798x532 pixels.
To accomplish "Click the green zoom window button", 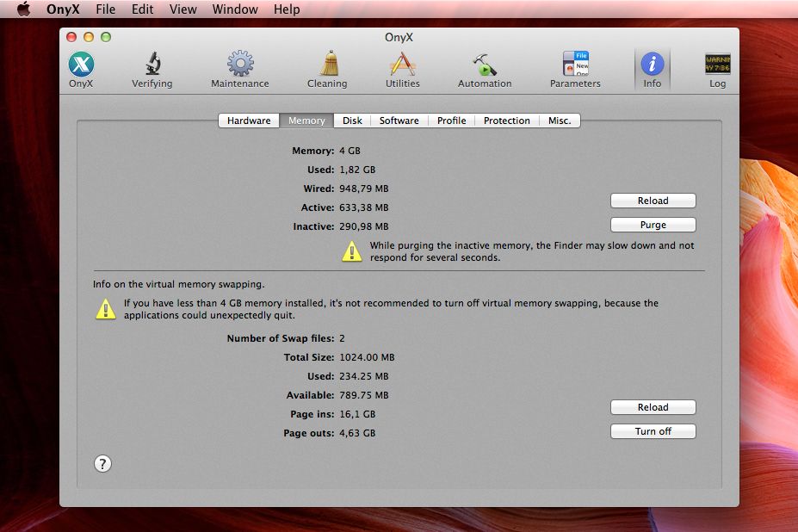I will (106, 37).
